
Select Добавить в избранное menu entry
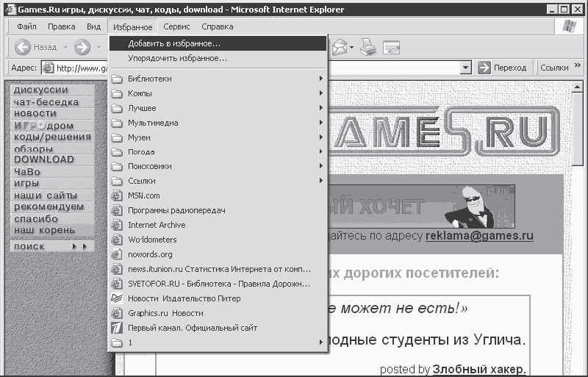pos(218,43)
